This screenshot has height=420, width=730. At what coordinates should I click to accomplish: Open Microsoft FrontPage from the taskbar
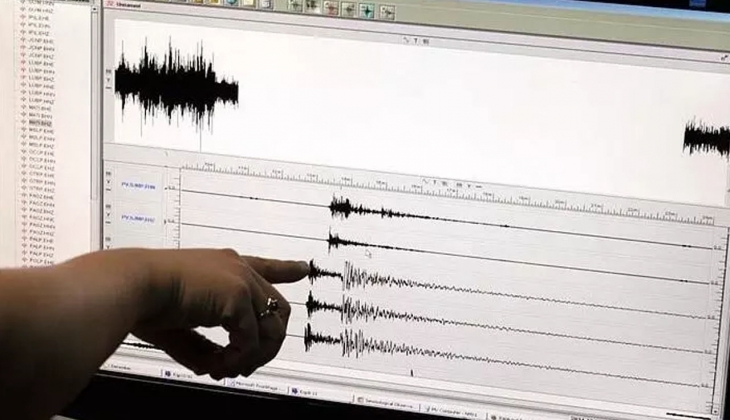(257, 386)
